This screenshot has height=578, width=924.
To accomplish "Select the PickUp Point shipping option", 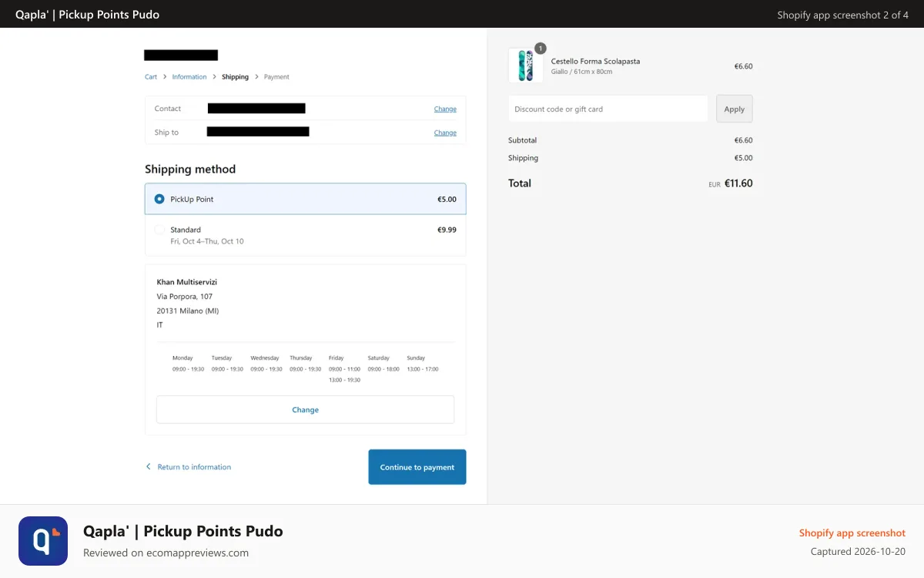I will 305,199.
